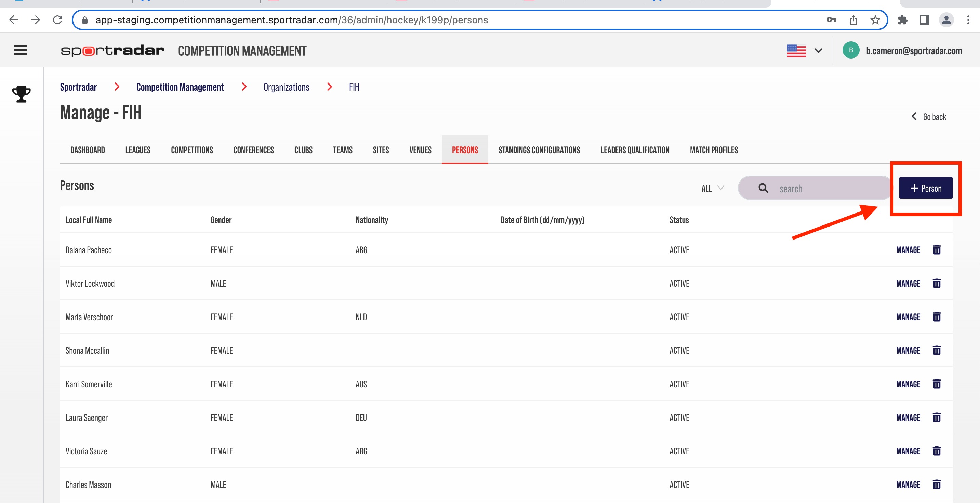Click b.cameron@sportradar.com account name

point(914,51)
